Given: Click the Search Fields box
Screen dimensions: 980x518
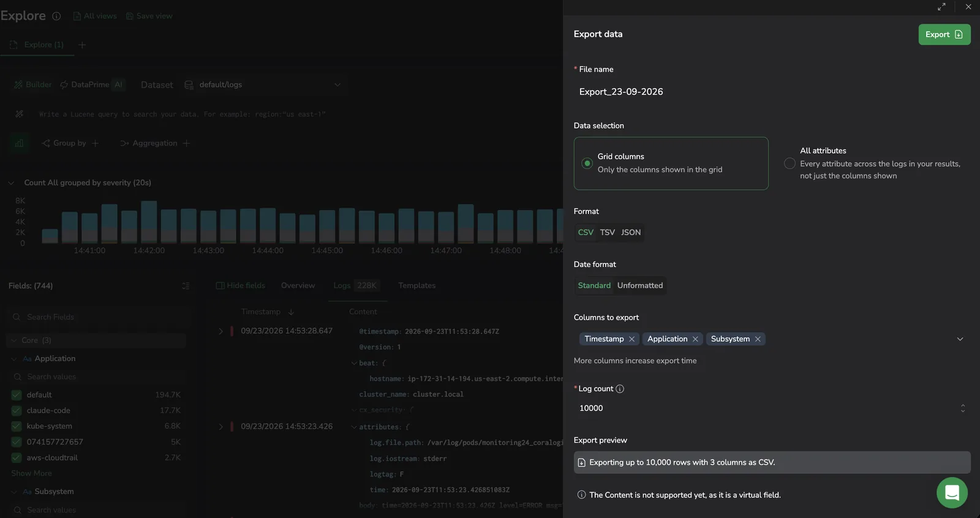Looking at the screenshot, I should pos(98,317).
